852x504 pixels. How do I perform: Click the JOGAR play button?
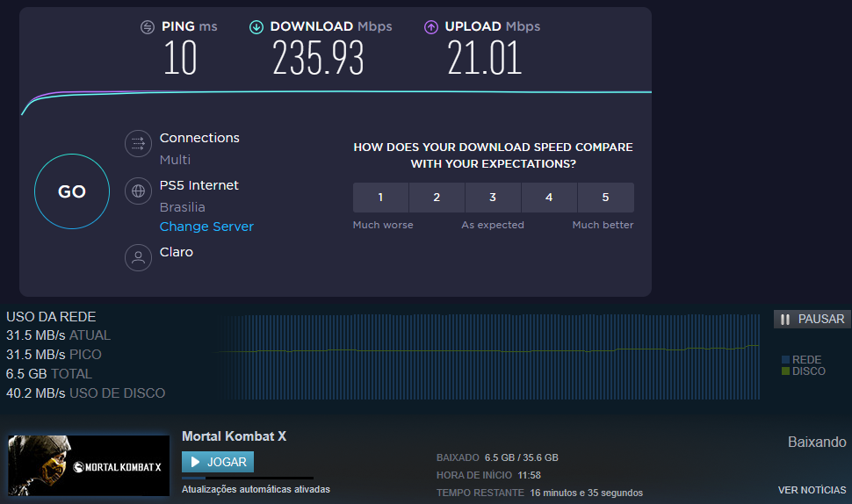[218, 462]
